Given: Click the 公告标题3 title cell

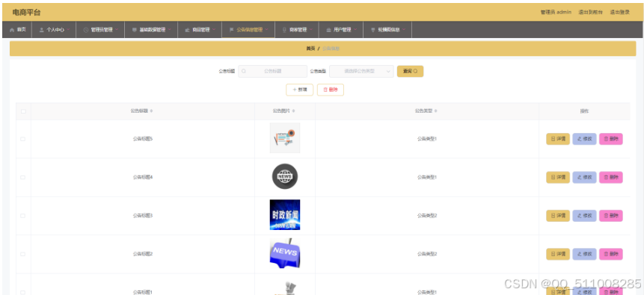Looking at the screenshot, I should pyautogui.click(x=143, y=216).
